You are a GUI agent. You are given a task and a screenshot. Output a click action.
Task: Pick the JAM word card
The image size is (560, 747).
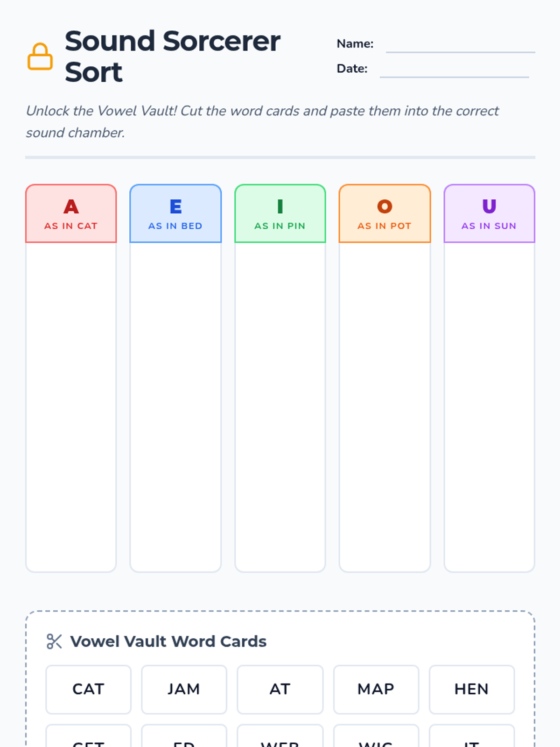point(184,690)
